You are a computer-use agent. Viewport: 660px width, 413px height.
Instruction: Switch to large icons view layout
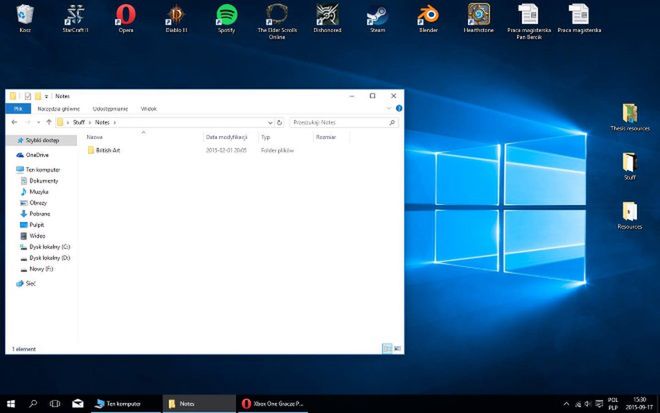click(397, 349)
